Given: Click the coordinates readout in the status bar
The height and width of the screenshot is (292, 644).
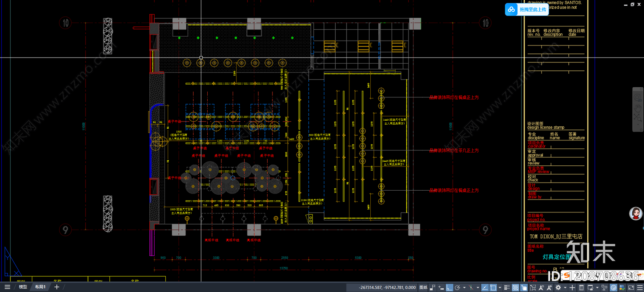Looking at the screenshot, I should tap(387, 288).
